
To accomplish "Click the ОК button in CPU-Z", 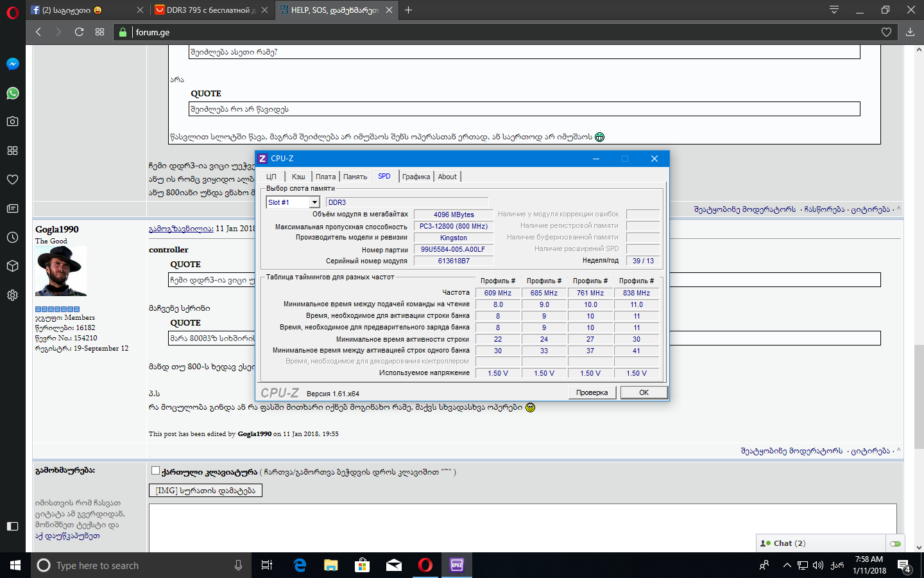I will tap(644, 392).
